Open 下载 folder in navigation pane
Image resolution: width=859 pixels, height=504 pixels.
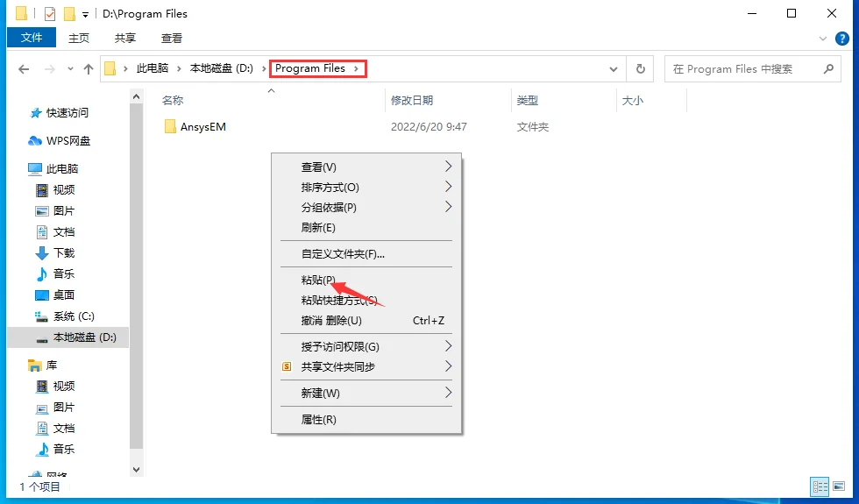coord(55,252)
